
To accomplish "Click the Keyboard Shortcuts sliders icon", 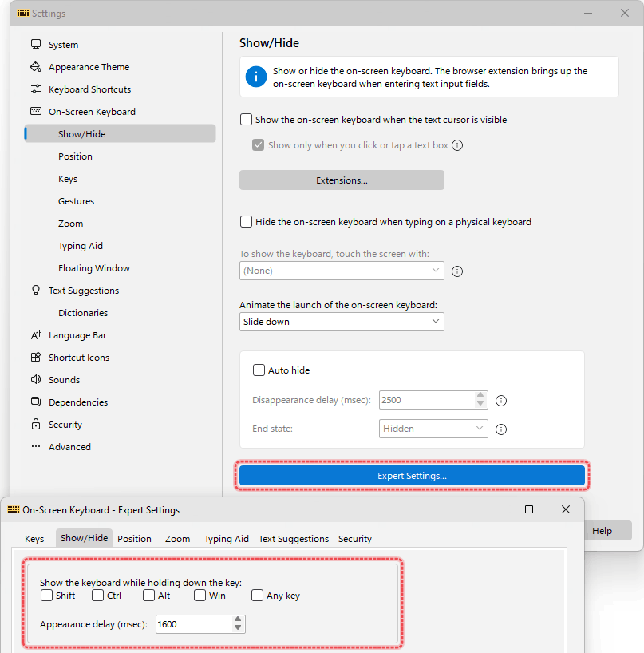I will pyautogui.click(x=36, y=89).
